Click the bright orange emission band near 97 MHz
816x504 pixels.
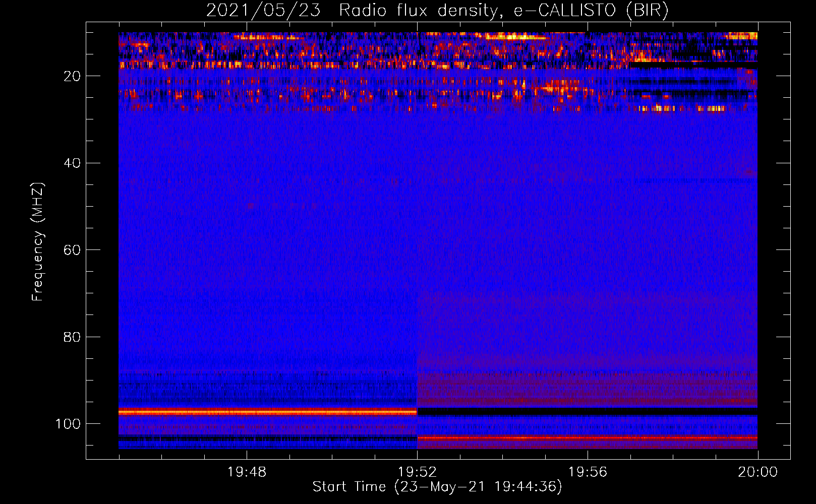click(268, 412)
